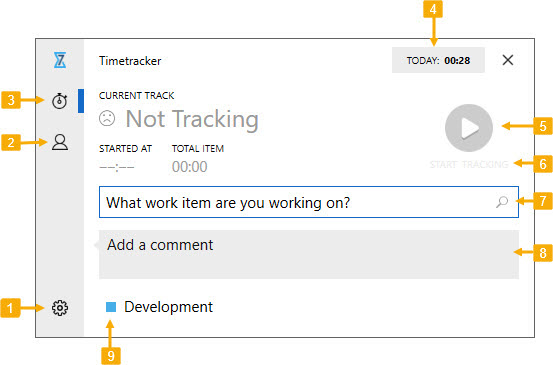
Task: Open settings via the gear icon
Action: coord(60,308)
